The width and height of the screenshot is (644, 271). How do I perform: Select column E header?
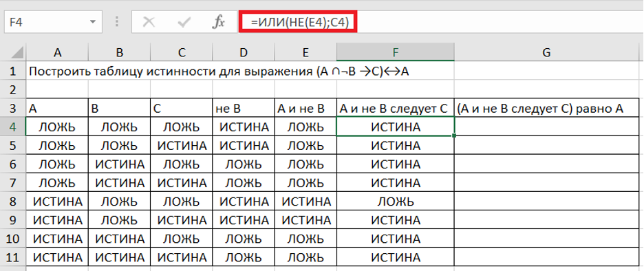[x=305, y=52]
